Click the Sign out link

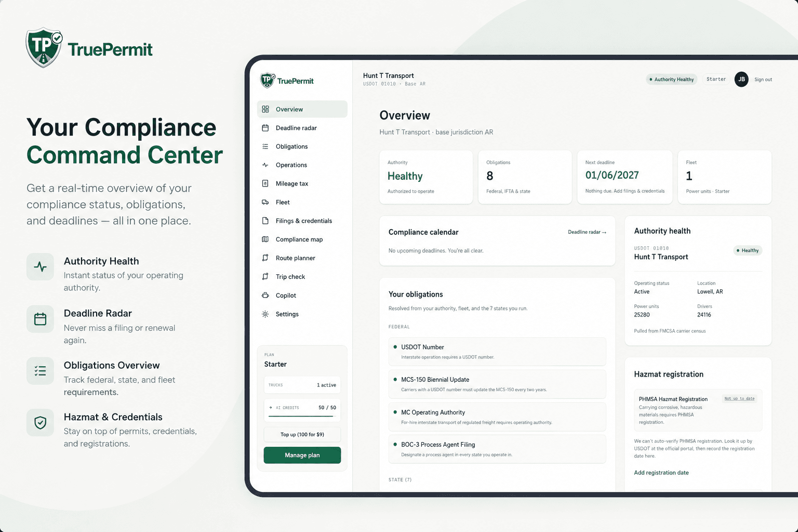click(763, 79)
